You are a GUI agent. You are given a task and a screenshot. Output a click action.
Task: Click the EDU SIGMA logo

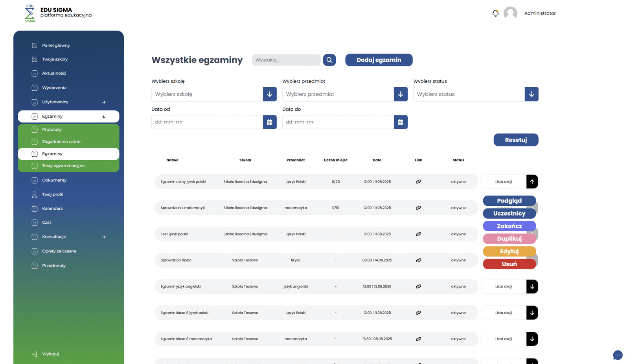(30, 13)
